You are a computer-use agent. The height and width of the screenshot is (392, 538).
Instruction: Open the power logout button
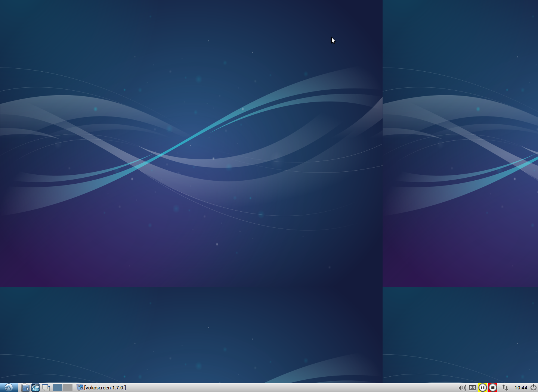click(x=534, y=388)
